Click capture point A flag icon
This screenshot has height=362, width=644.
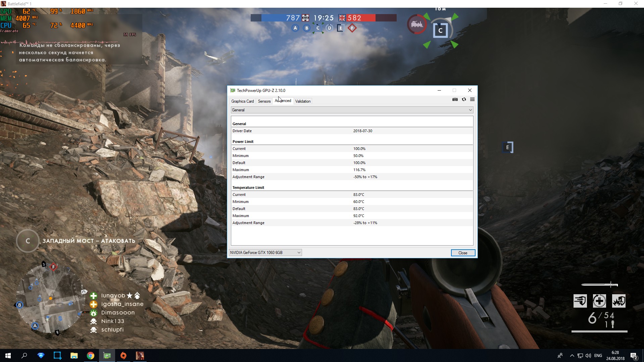coord(295,28)
